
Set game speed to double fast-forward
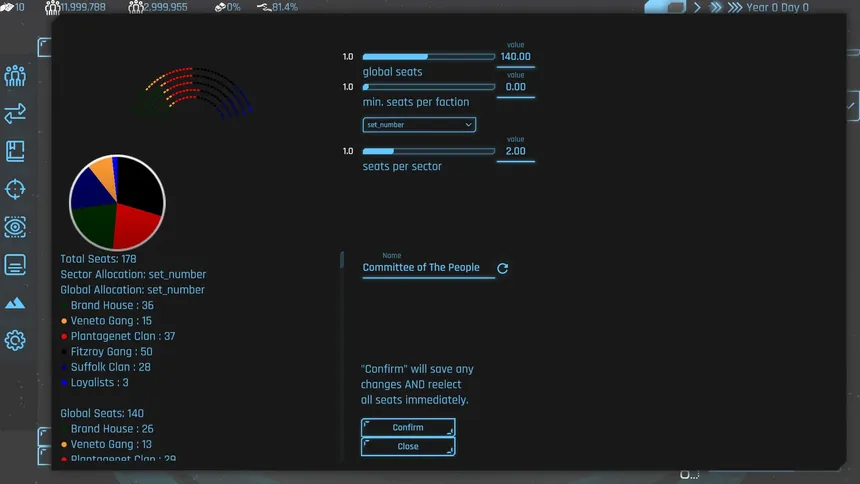click(x=716, y=7)
